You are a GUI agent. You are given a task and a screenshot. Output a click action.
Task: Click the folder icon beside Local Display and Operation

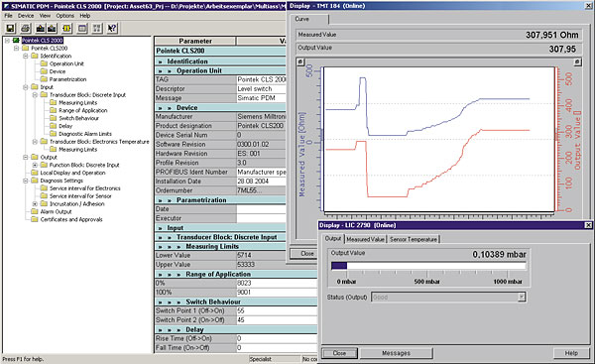pyautogui.click(x=35, y=173)
